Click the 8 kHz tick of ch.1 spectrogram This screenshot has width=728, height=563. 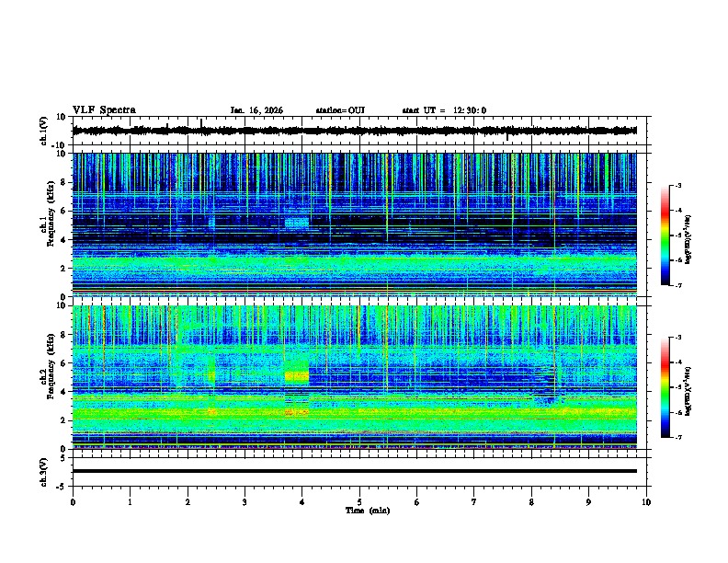point(64,182)
